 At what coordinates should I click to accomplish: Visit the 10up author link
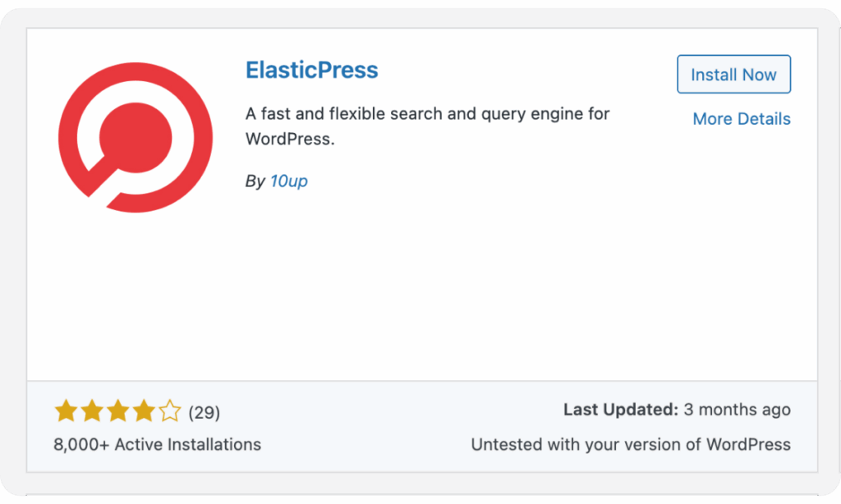[x=288, y=181]
